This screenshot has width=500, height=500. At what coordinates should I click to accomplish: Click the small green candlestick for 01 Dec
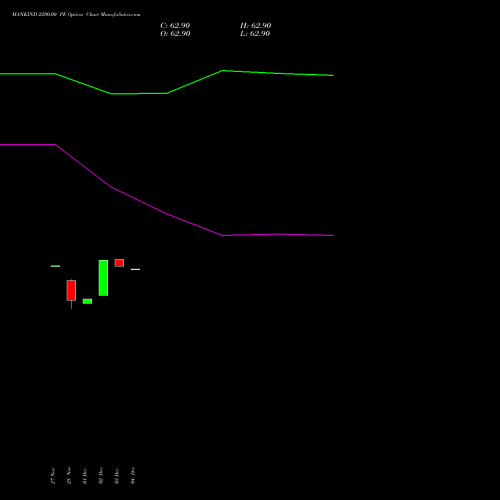click(x=87, y=301)
